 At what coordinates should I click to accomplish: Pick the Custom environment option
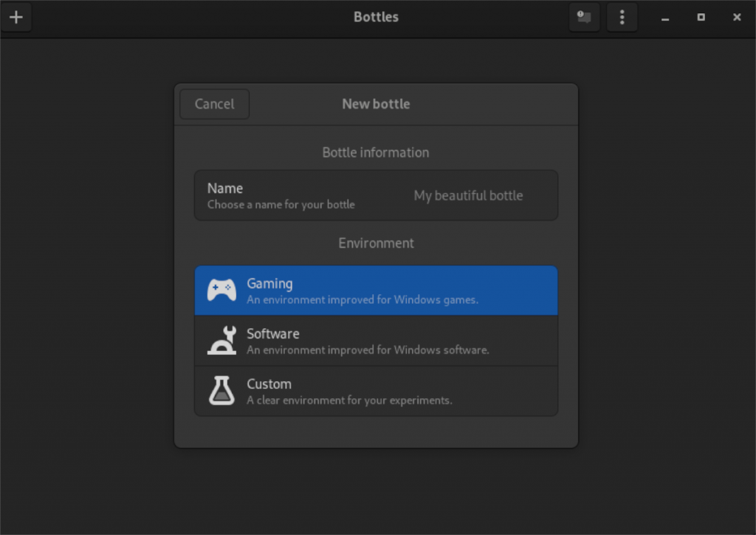click(x=377, y=391)
